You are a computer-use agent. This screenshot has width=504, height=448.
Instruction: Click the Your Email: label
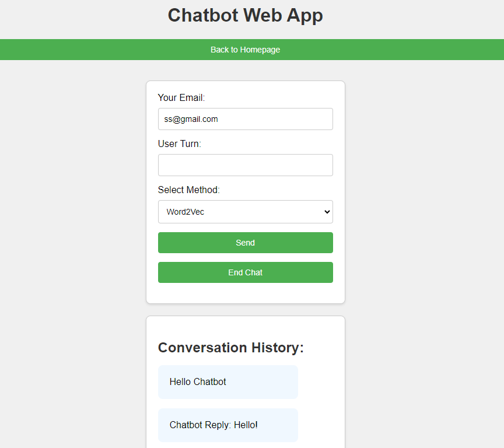(x=181, y=97)
